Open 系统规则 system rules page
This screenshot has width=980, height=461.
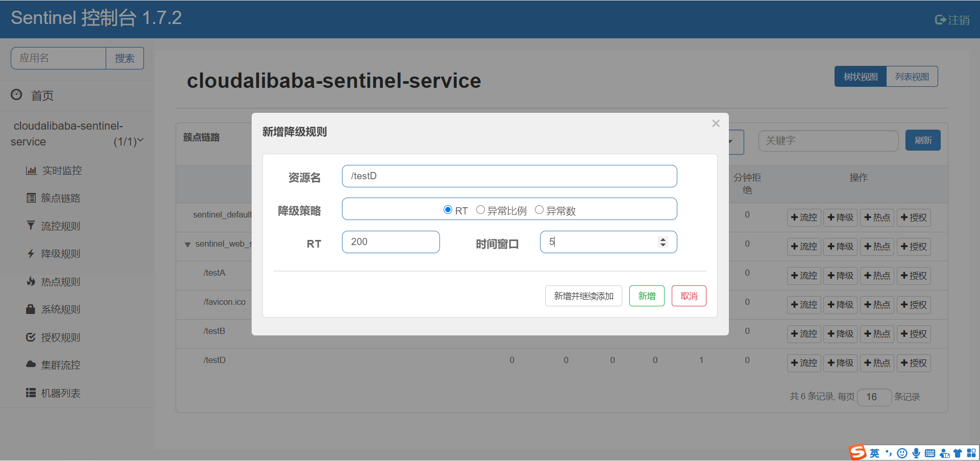click(54, 309)
